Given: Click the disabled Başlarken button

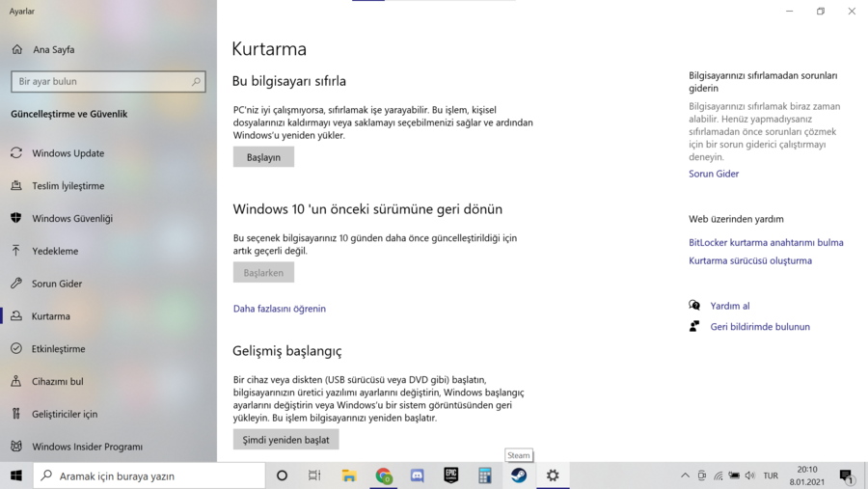Looking at the screenshot, I should tap(263, 272).
